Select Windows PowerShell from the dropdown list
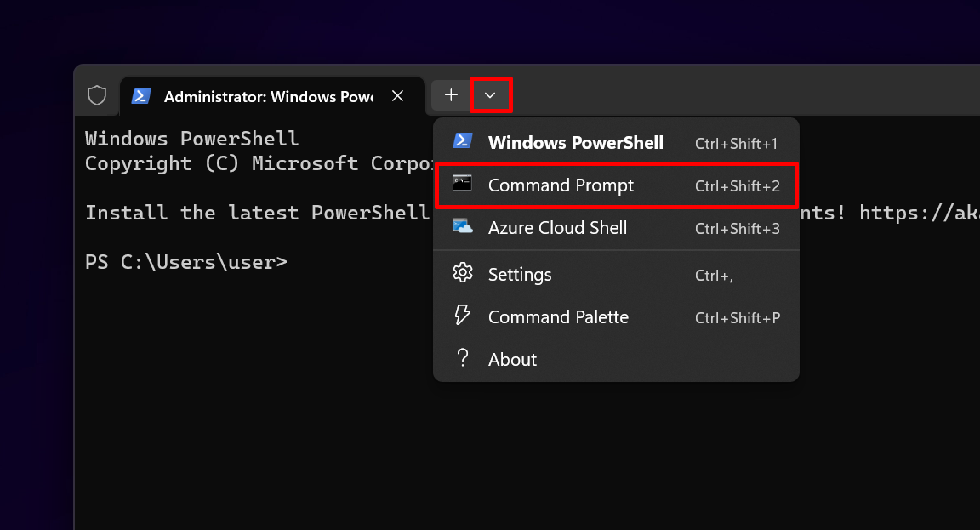The image size is (980, 530). [x=575, y=141]
